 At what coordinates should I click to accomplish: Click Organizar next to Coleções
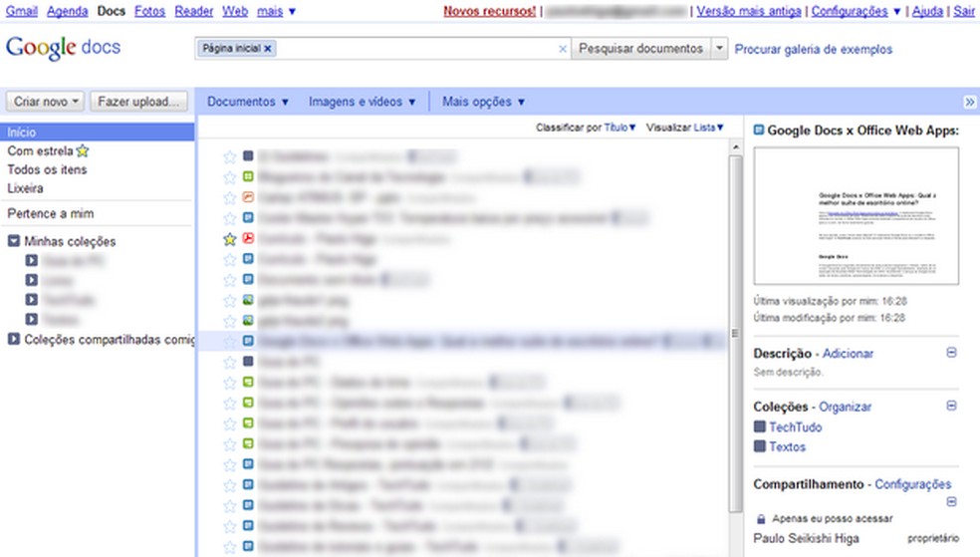click(x=845, y=407)
